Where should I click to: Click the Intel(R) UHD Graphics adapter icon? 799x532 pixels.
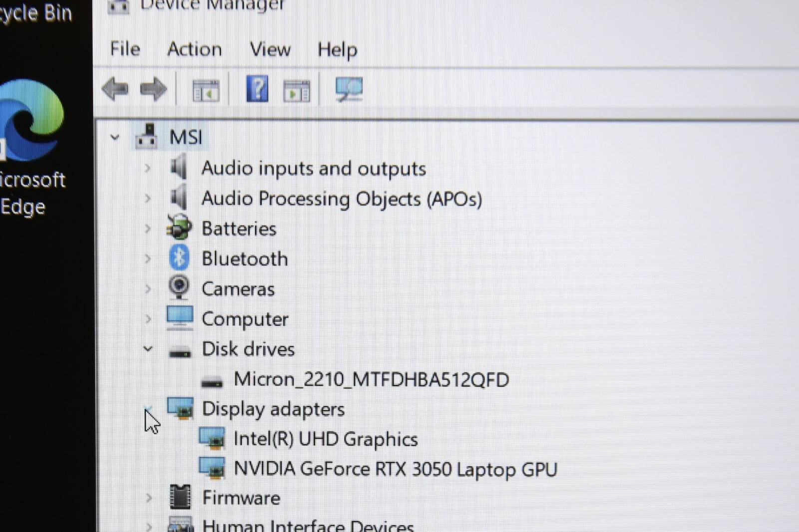(212, 438)
